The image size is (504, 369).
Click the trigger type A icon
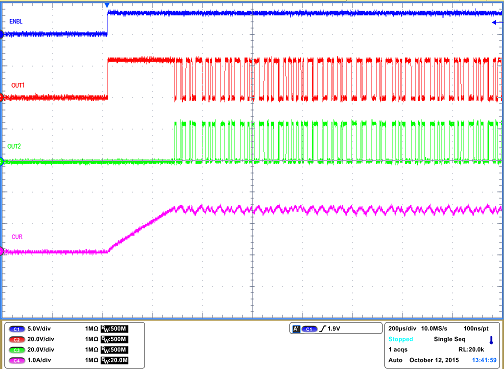point(296,329)
